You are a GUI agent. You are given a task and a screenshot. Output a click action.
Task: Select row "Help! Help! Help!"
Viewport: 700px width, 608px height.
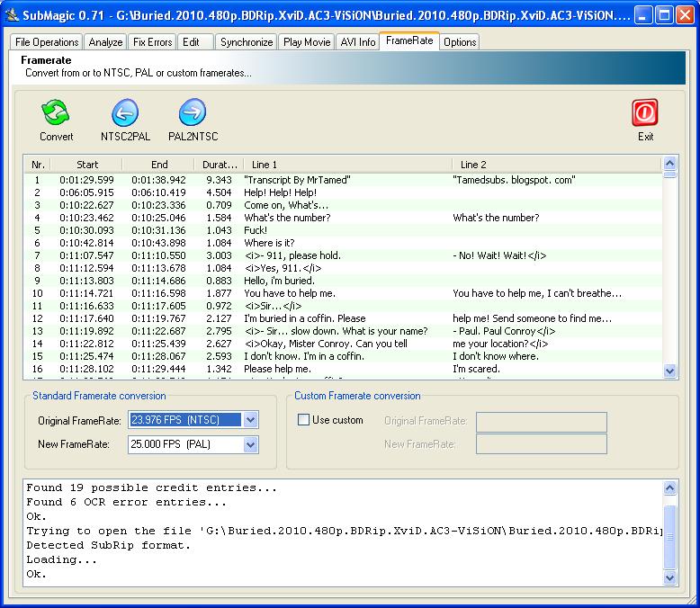343,192
